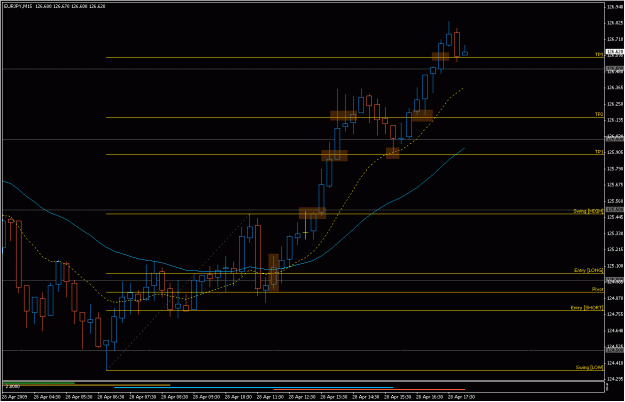This screenshot has height=402, width=625.
Task: Click the Swing [HIGH] line label
Action: point(588,211)
